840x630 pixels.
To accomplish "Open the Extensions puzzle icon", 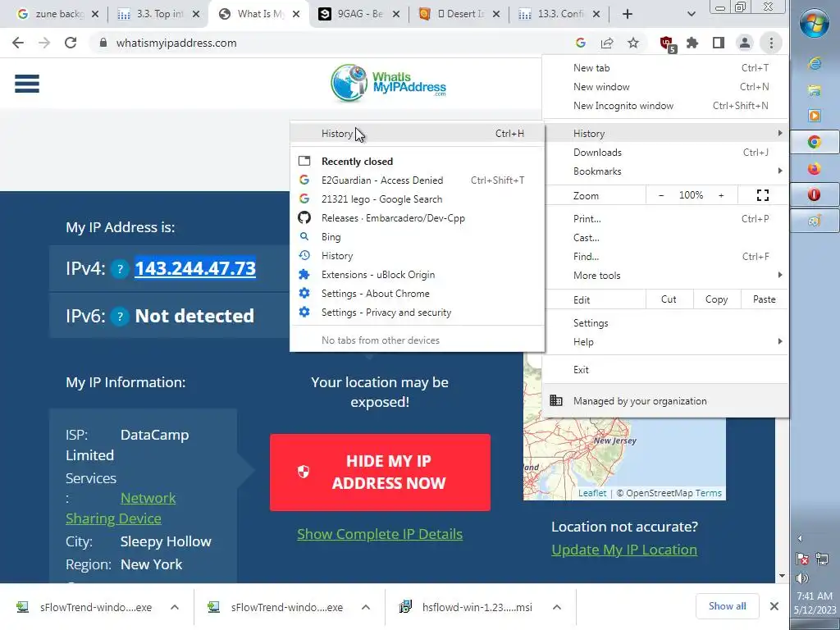I will coord(692,43).
